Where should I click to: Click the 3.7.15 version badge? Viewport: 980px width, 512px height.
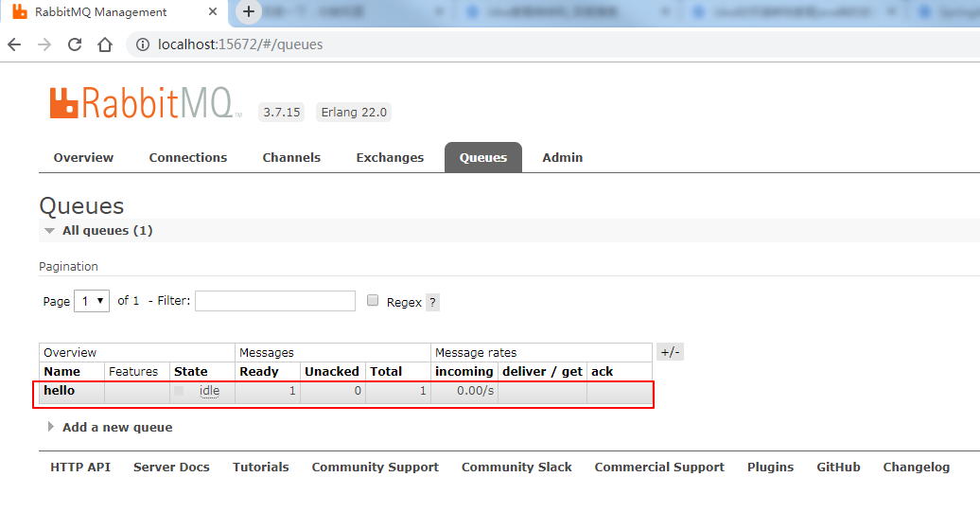pos(281,113)
